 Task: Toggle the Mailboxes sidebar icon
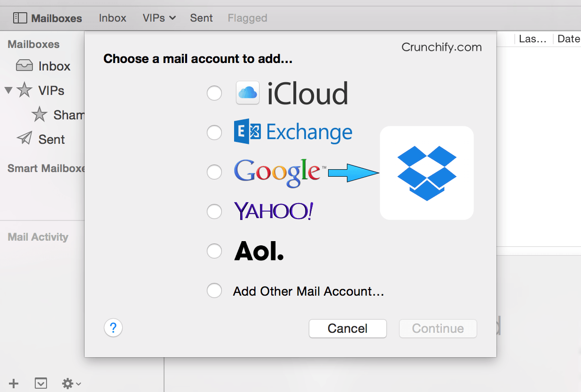pos(20,18)
